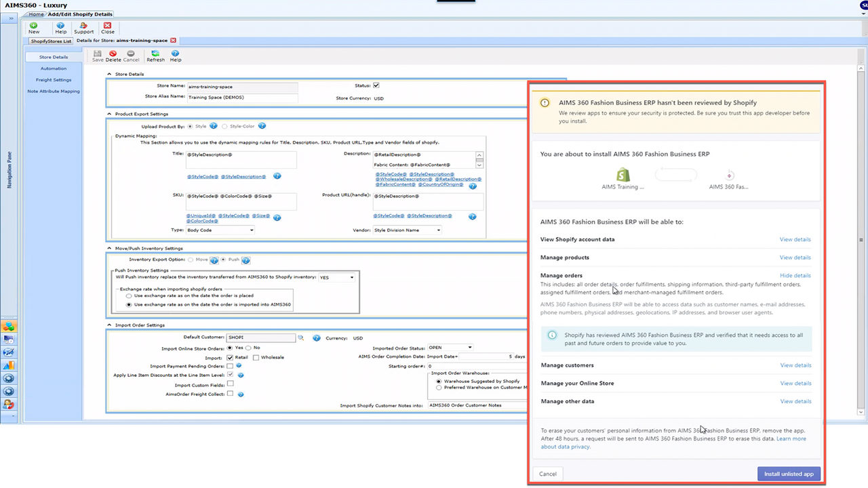This screenshot has height=488, width=868.
Task: Click the search icon beside Default Customer
Action: (x=300, y=338)
